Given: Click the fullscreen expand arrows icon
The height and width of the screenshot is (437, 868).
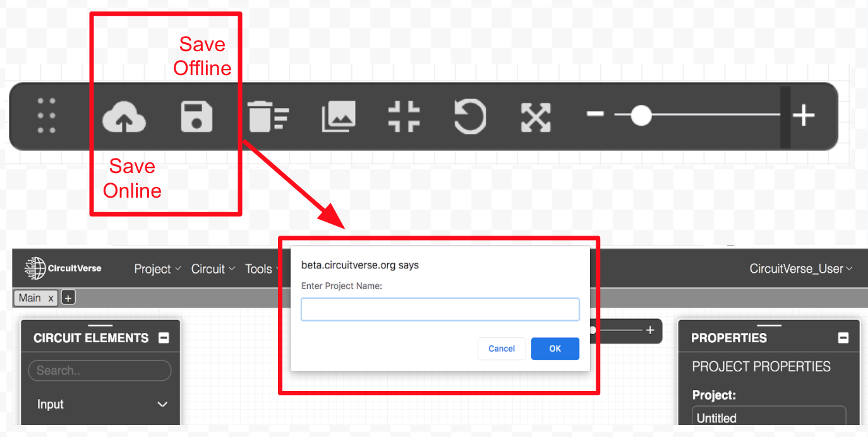Looking at the screenshot, I should (x=536, y=117).
